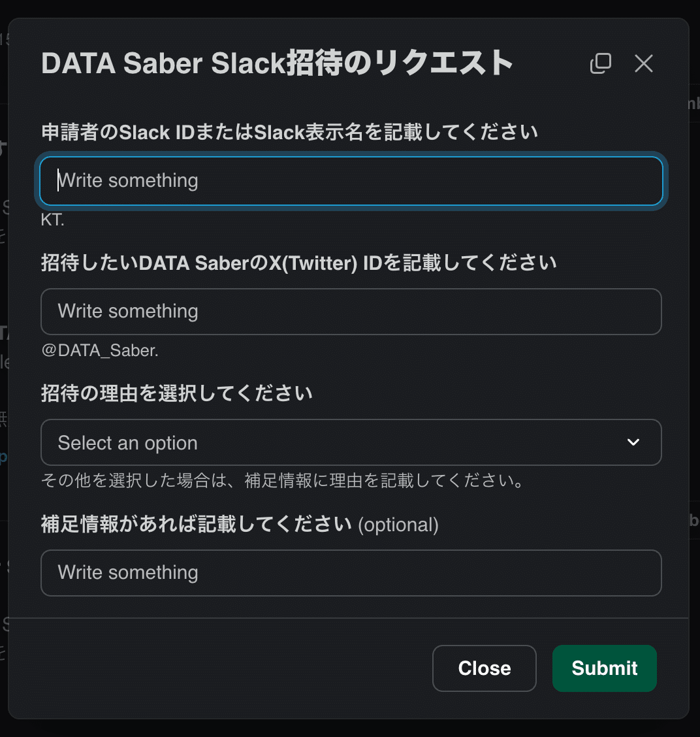
Task: Click the blue link peeking at the left edge
Action: tap(3, 457)
